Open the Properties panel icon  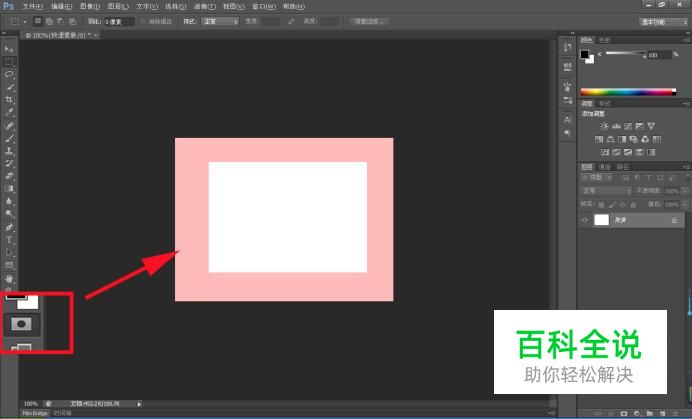click(568, 67)
